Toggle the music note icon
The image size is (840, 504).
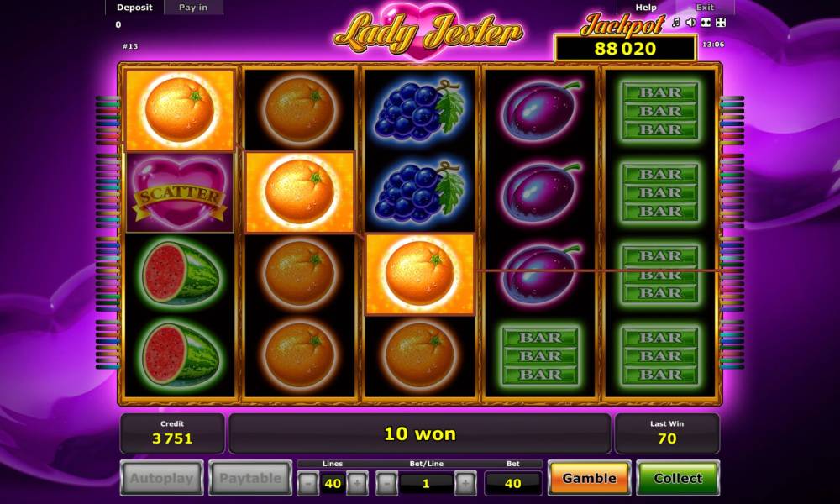pyautogui.click(x=676, y=23)
